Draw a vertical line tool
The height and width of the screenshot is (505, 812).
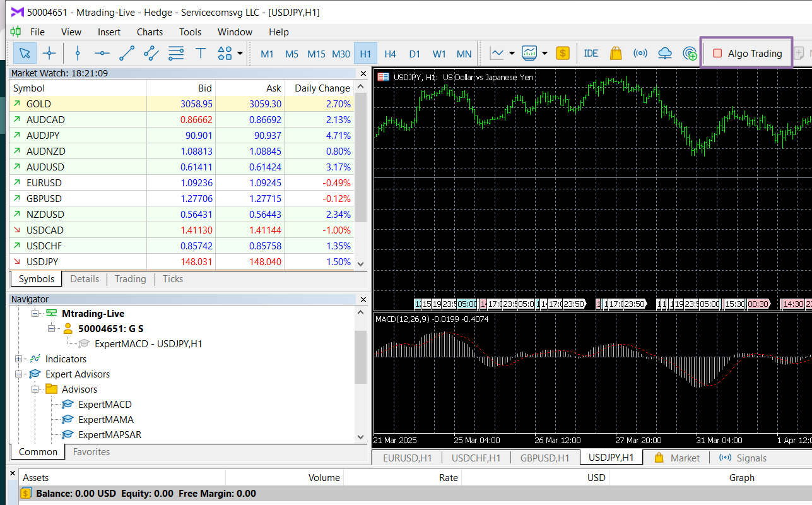click(78, 54)
